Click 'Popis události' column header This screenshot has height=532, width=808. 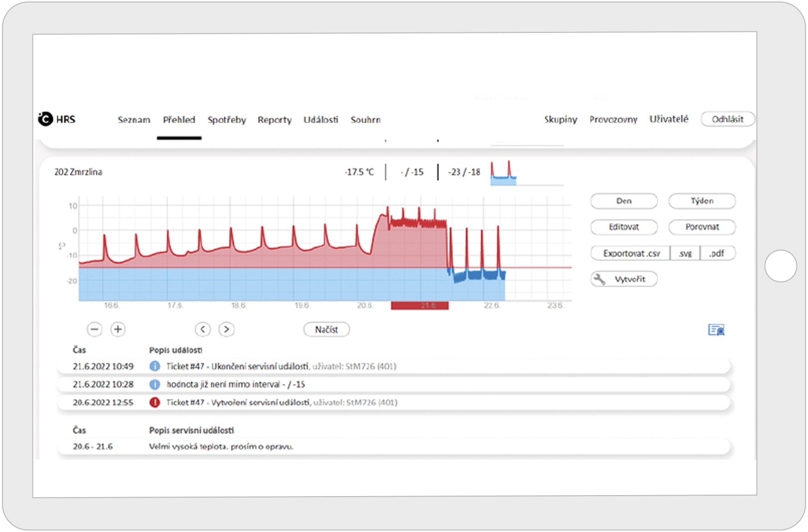[176, 350]
